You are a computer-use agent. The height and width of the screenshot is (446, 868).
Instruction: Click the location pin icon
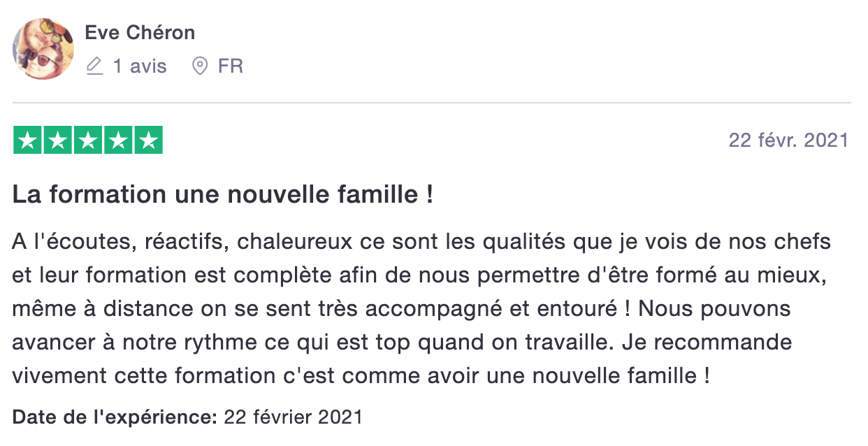pos(200,66)
